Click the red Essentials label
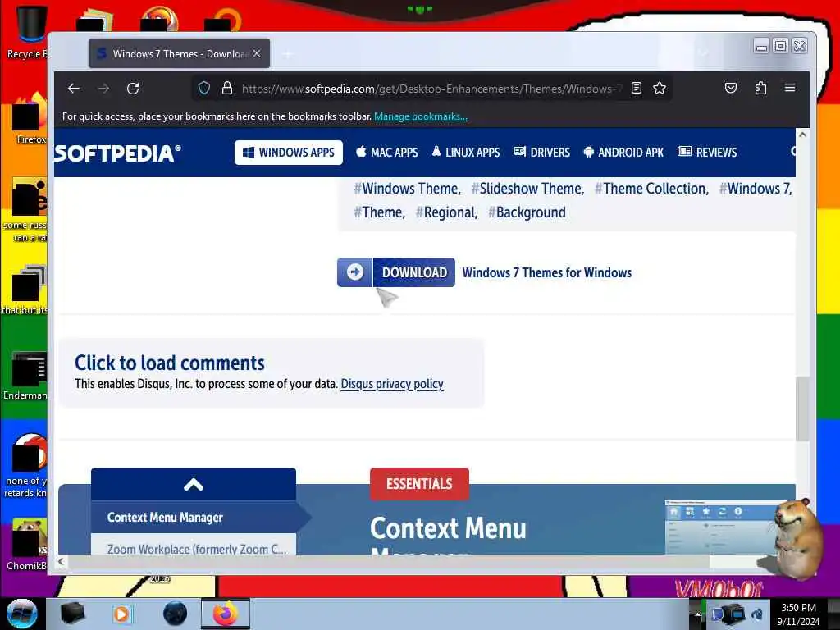840x630 pixels. 419,484
